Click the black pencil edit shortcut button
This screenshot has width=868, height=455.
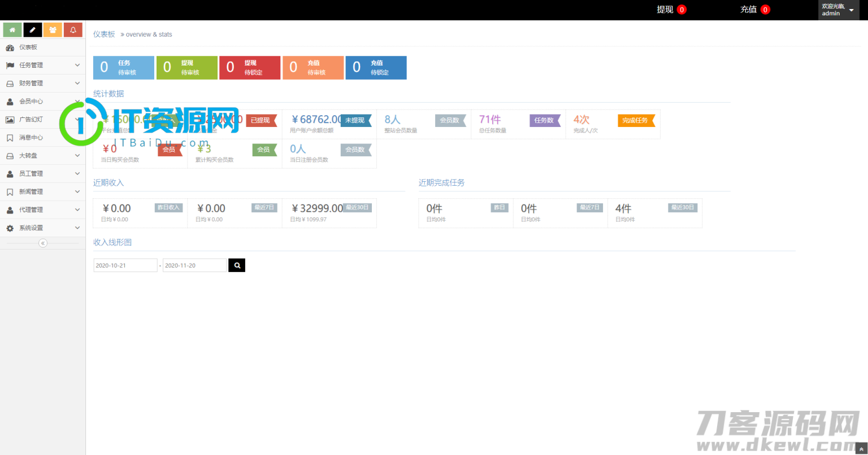tap(33, 30)
